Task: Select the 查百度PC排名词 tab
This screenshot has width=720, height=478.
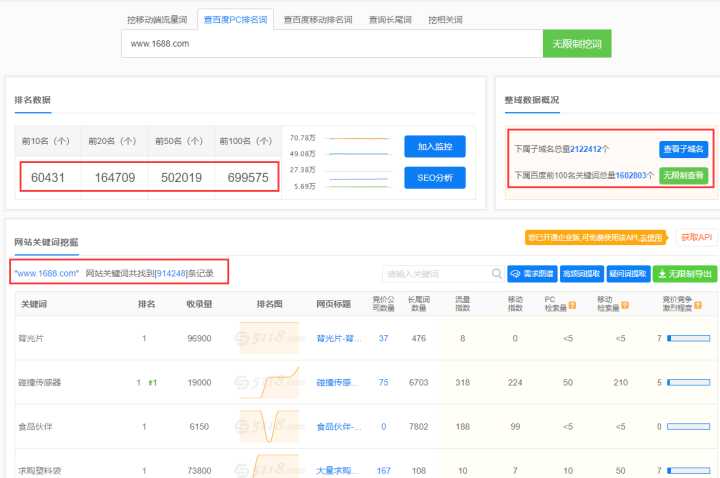Action: 235,20
